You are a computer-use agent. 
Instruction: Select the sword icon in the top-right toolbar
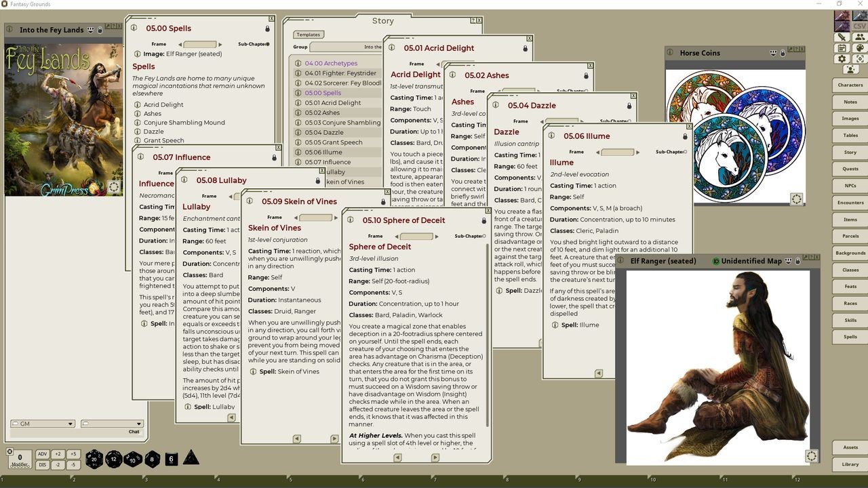[x=842, y=37]
